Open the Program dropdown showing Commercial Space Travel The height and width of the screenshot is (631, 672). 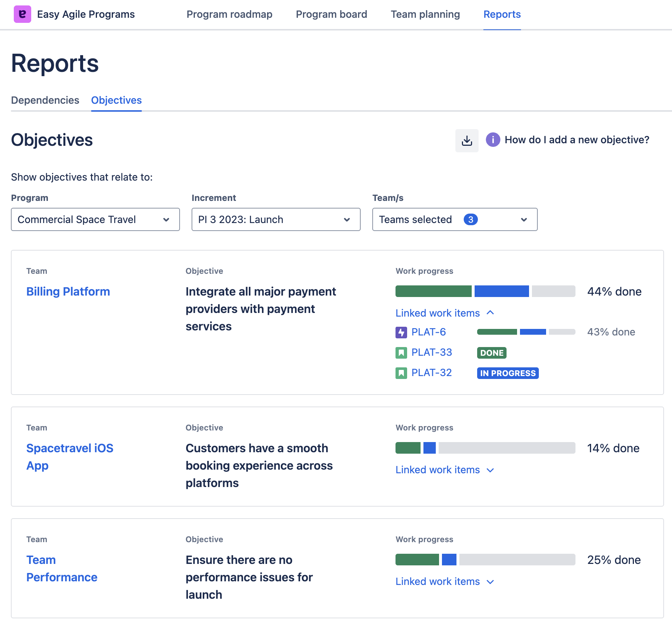coord(95,219)
